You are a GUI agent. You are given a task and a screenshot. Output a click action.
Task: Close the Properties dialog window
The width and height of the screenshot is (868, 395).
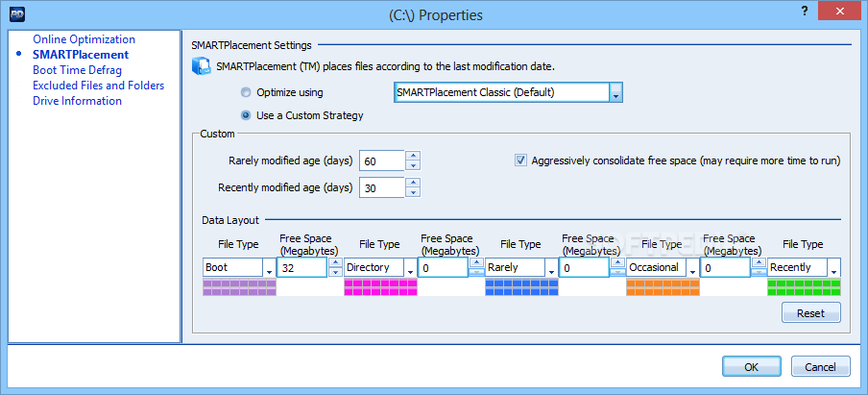point(842,12)
